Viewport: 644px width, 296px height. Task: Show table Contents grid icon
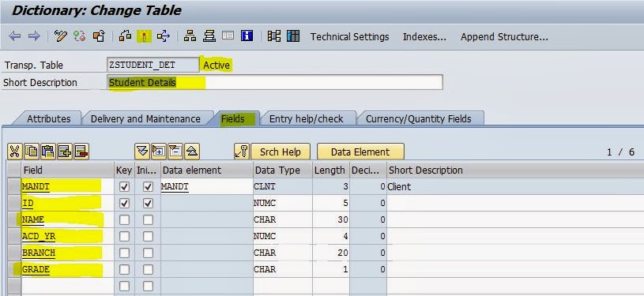click(x=293, y=36)
